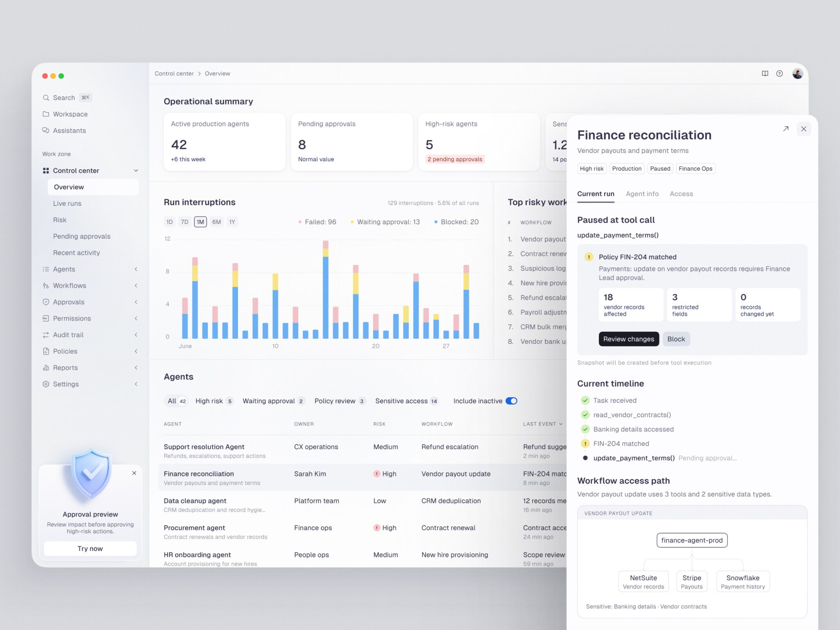
Task: Click the Workflows branch icon
Action: (x=46, y=285)
